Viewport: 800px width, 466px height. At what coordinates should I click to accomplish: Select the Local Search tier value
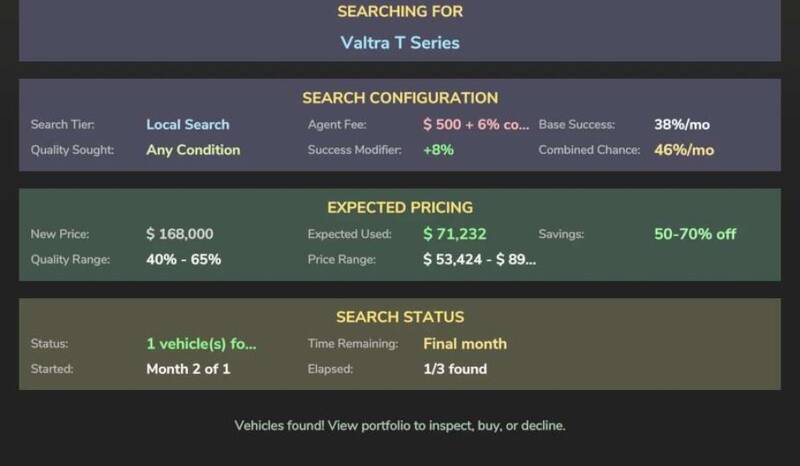[187, 125]
